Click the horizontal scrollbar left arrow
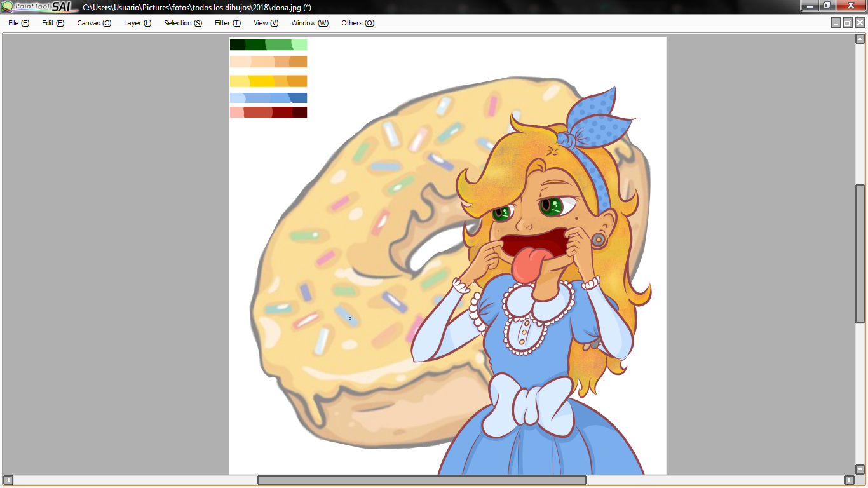 (x=8, y=480)
